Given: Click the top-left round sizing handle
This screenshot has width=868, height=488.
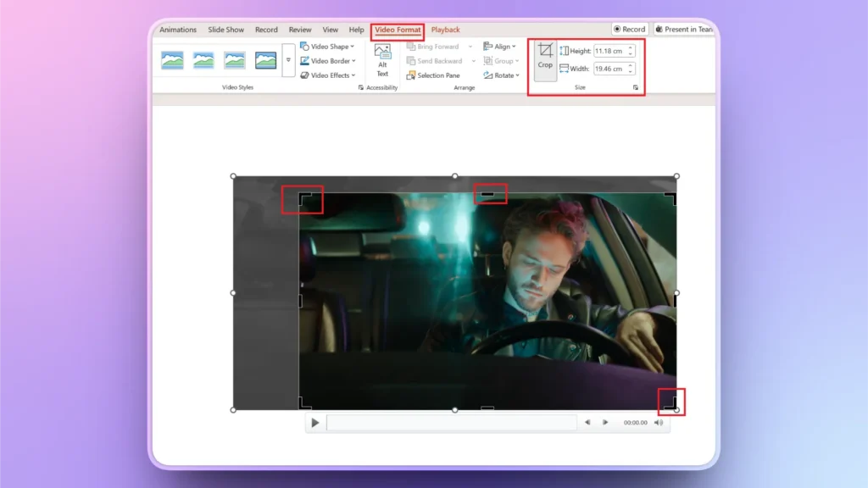Looking at the screenshot, I should pyautogui.click(x=233, y=176).
